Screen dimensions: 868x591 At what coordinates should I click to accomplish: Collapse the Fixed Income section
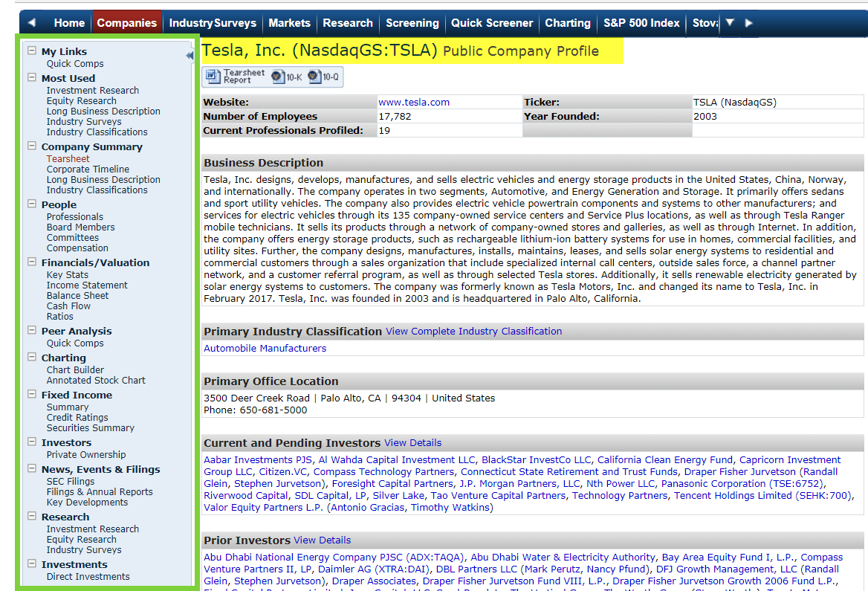(32, 394)
